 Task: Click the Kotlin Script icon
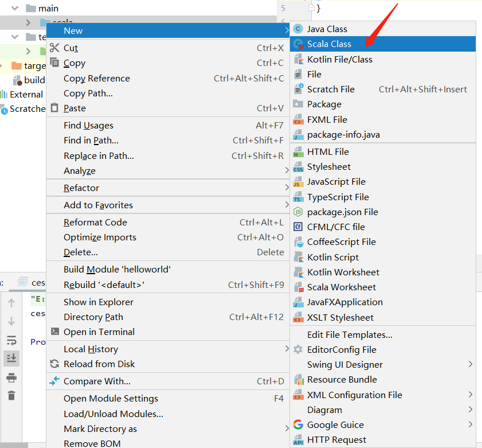click(x=299, y=257)
